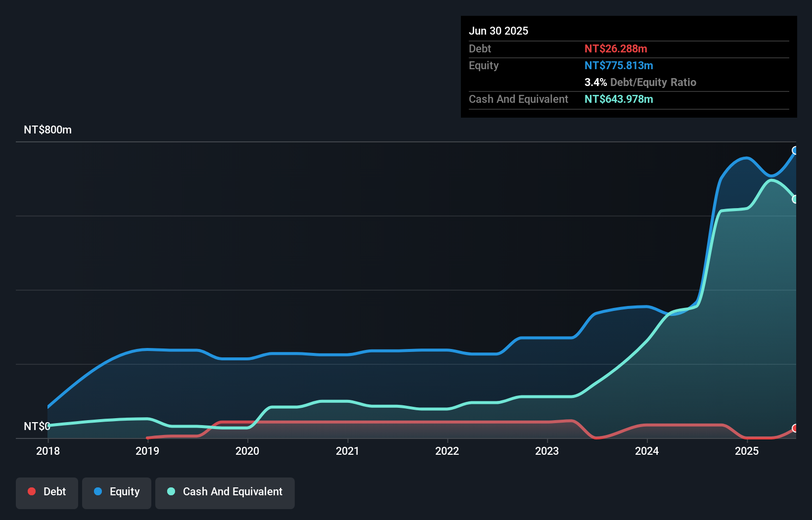Screen dimensions: 812x520
Task: Click the red Debt legend dot
Action: 32,491
